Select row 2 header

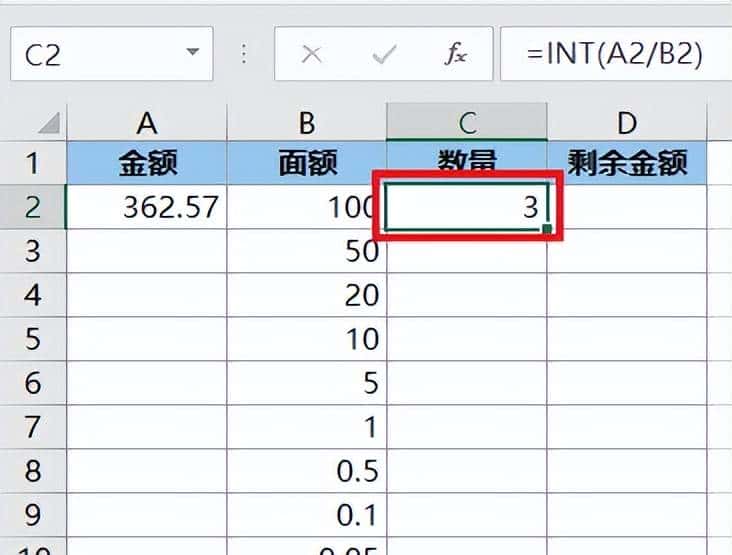click(x=33, y=207)
